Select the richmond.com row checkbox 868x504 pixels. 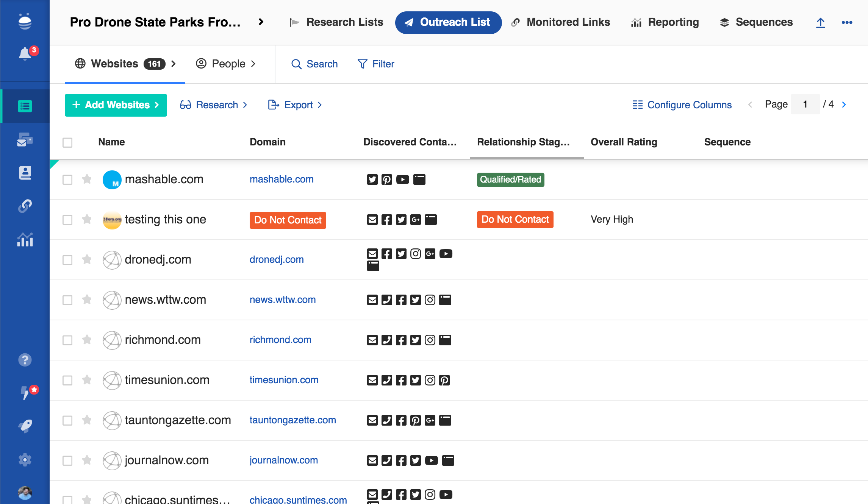(x=67, y=340)
